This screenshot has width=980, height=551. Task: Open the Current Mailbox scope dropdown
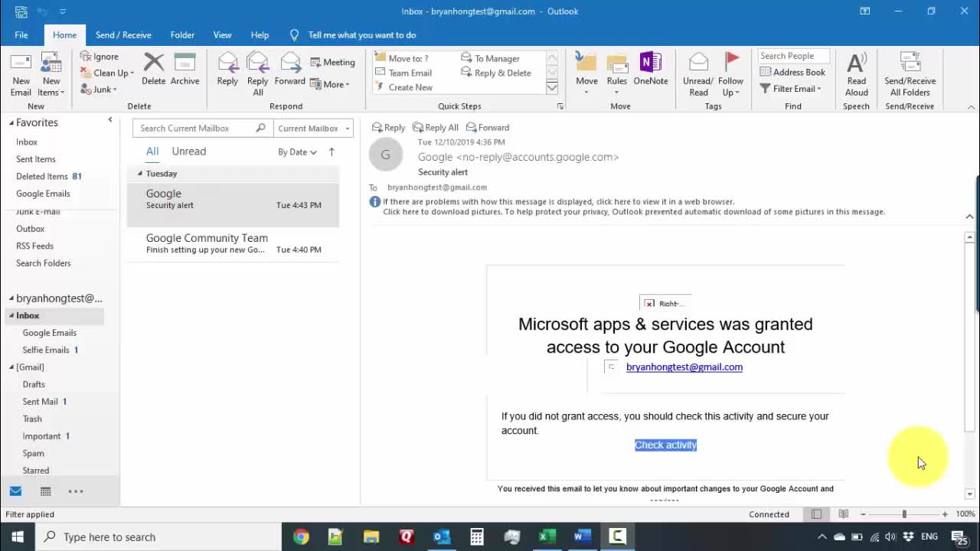313,129
